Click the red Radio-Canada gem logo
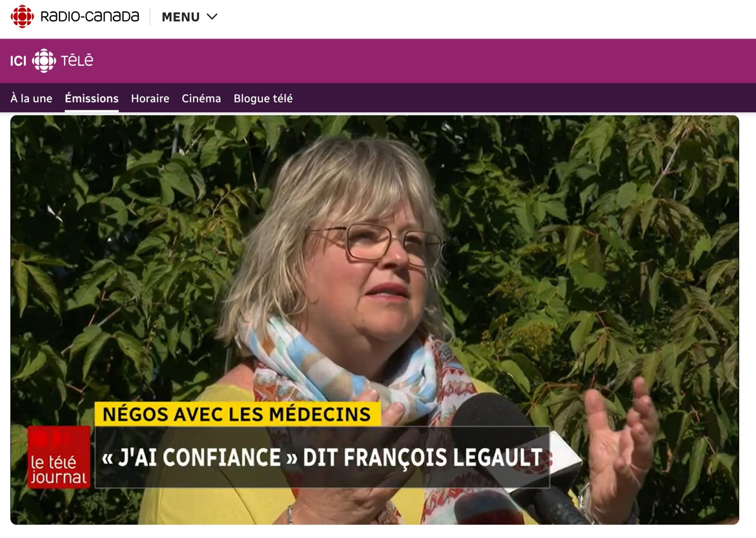Image resolution: width=756 pixels, height=538 pixels. coord(22,17)
